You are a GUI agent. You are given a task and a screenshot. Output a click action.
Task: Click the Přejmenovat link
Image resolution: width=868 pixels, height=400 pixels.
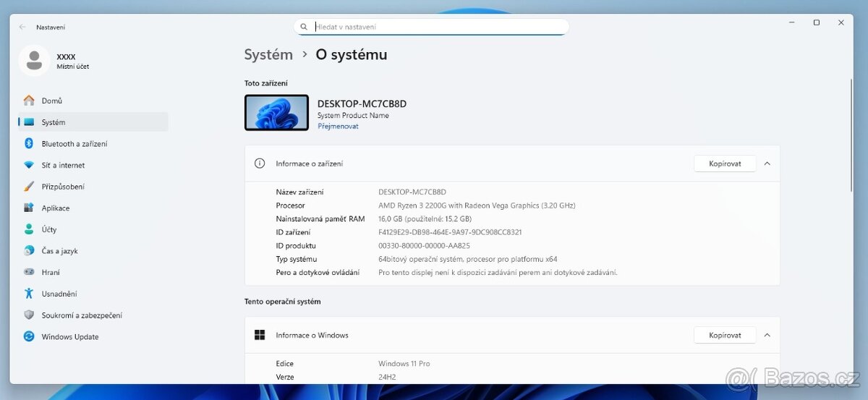[x=338, y=126]
